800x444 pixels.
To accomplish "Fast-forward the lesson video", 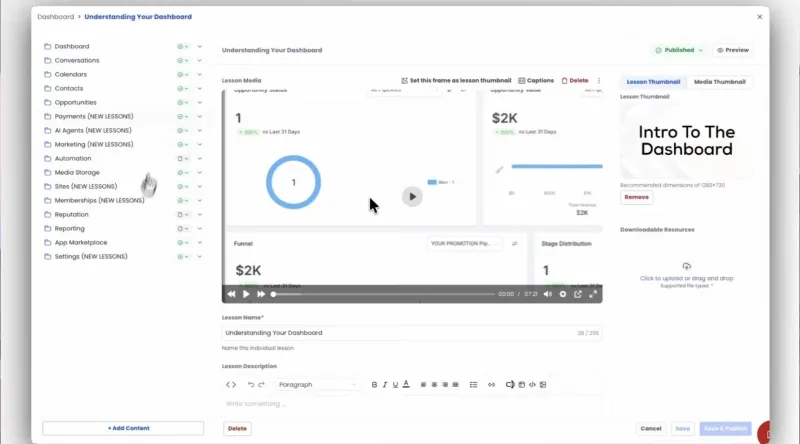I will point(261,294).
